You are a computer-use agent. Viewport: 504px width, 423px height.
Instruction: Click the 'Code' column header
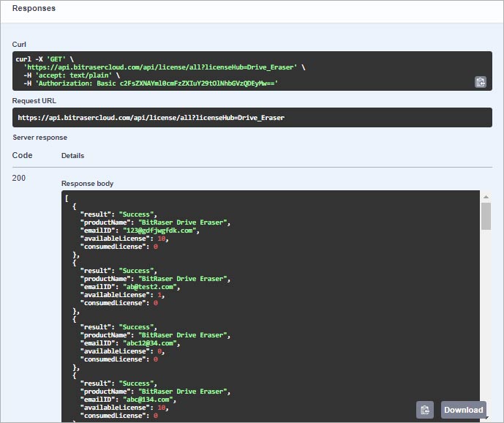click(22, 155)
